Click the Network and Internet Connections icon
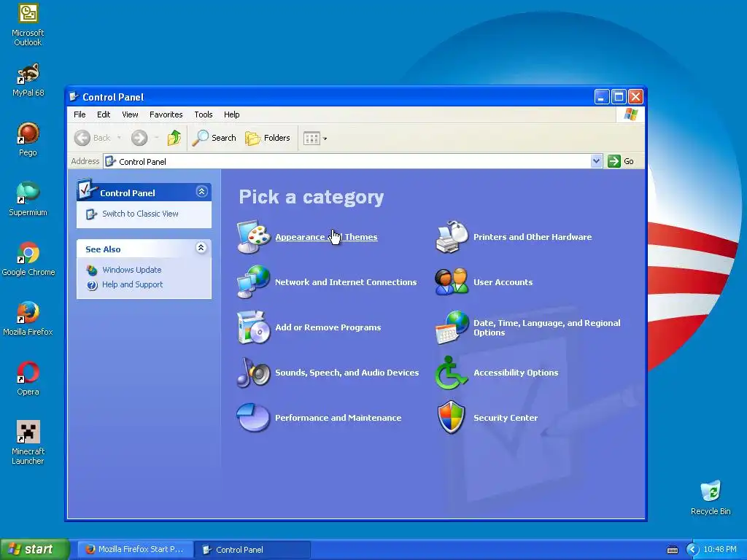The height and width of the screenshot is (560, 747). [x=253, y=282]
